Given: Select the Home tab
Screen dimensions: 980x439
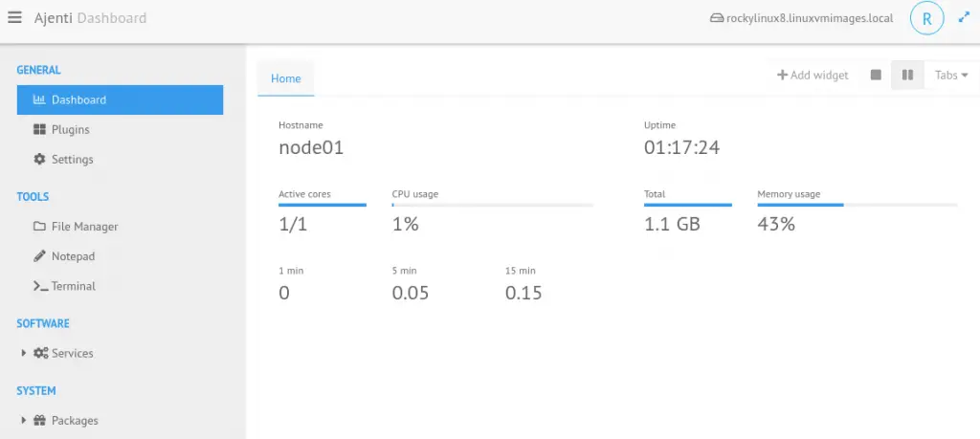Looking at the screenshot, I should tap(285, 78).
